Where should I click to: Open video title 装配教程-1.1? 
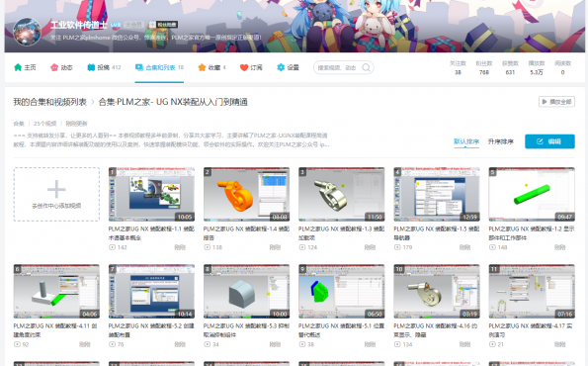[151, 233]
